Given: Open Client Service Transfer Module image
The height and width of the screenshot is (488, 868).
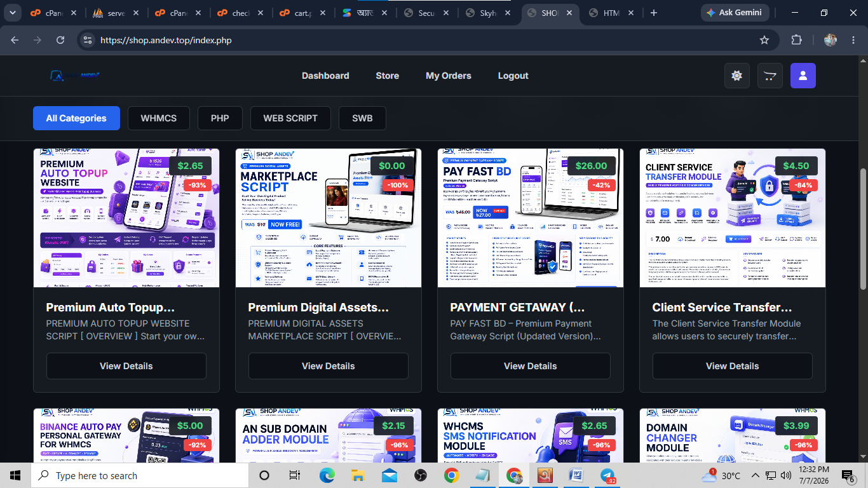Looking at the screenshot, I should click(733, 218).
